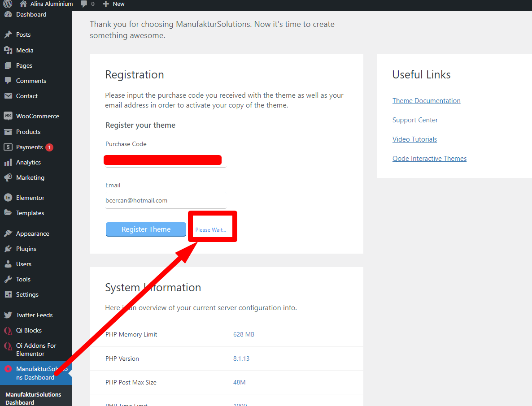
Task: Click the Products archive box icon
Action: [8, 132]
